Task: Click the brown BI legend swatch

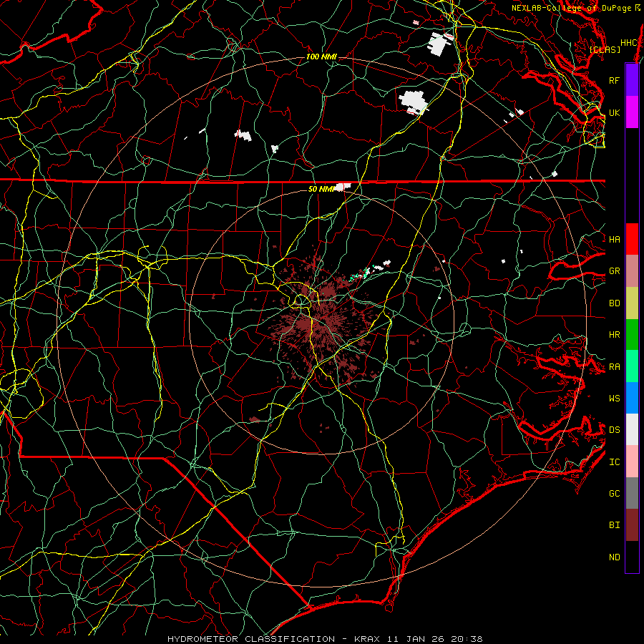Action: coord(632,525)
